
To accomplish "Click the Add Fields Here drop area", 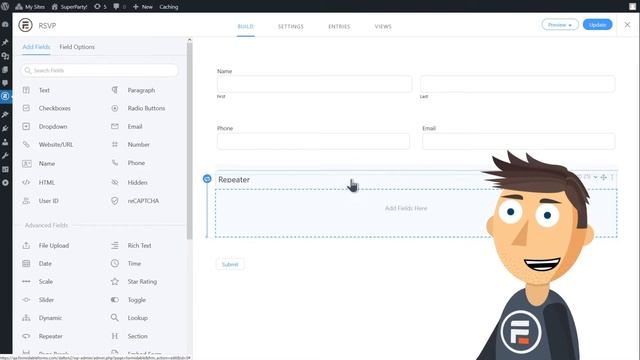I will point(416,213).
